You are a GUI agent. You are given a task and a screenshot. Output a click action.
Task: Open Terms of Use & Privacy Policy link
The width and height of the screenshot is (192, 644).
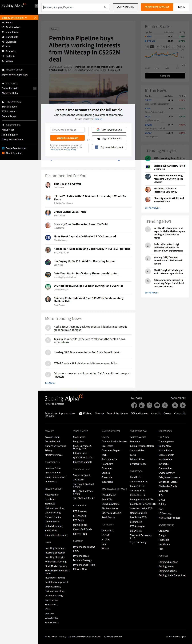[x=63, y=149]
